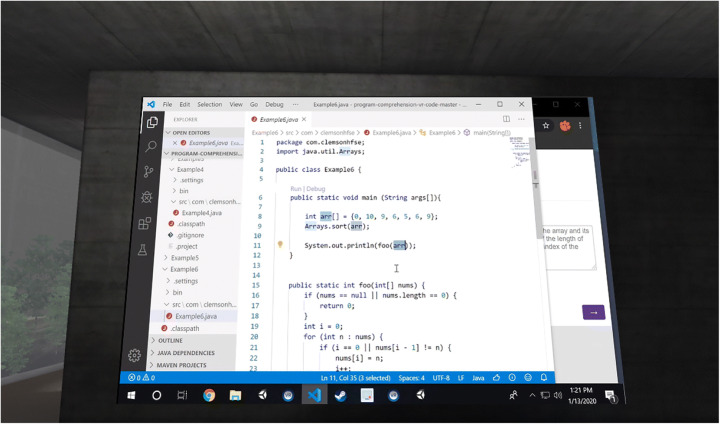Click the split editor icon
Image resolution: width=720 pixels, height=424 pixels.
click(506, 119)
